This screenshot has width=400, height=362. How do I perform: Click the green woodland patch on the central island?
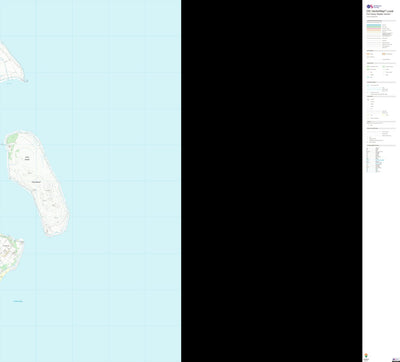point(12,138)
